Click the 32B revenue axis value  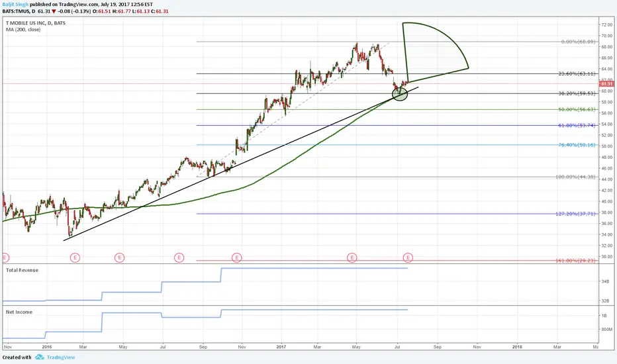(605, 301)
